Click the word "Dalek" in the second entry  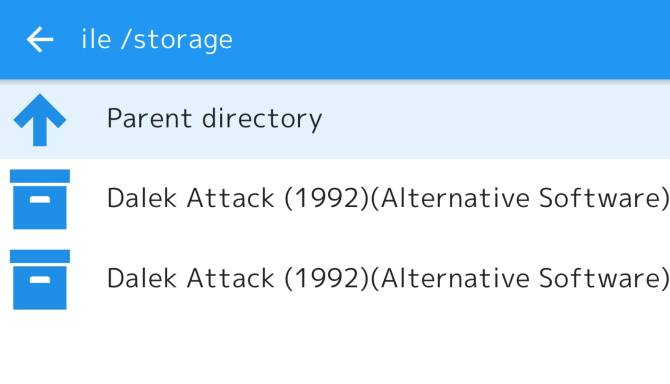142,278
